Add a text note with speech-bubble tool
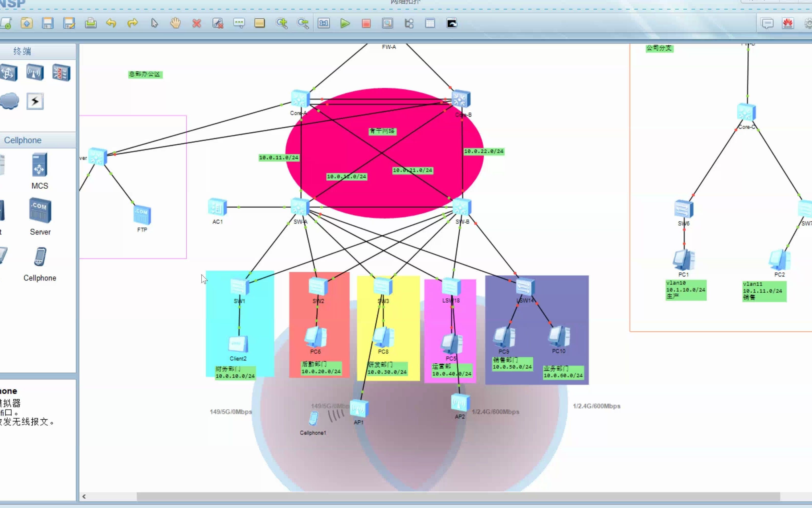 [239, 23]
